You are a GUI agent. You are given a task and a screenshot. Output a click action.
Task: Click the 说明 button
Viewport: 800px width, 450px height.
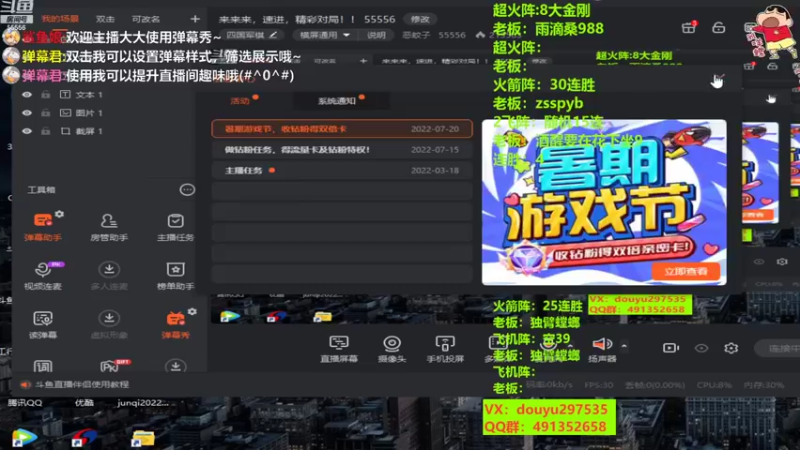pyautogui.click(x=376, y=35)
